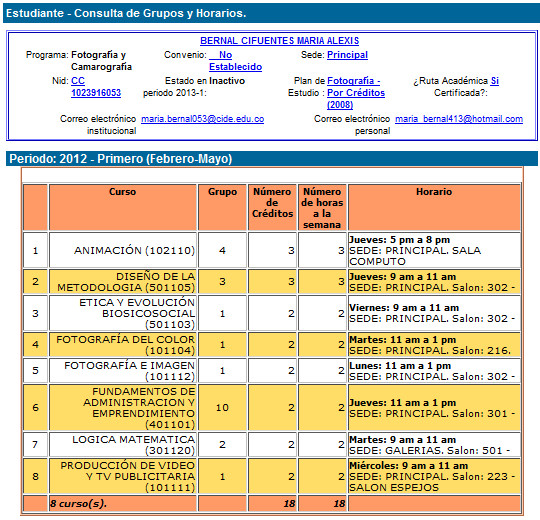Image resolution: width=540 pixels, height=520 pixels.
Task: Click schedule Martes: 9 am a 11 am
Action: pyautogui.click(x=402, y=439)
